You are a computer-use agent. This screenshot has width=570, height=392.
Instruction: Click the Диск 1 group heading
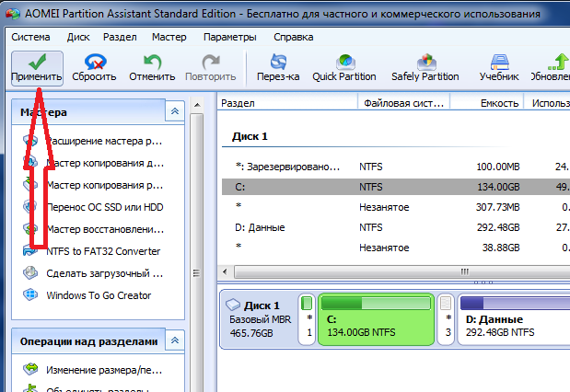pyautogui.click(x=250, y=136)
